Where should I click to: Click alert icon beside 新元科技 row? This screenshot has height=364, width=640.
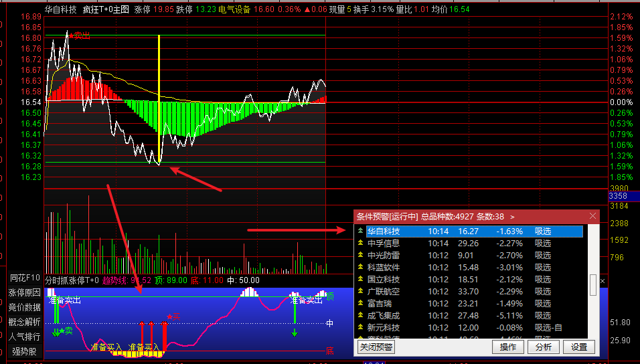360,328
